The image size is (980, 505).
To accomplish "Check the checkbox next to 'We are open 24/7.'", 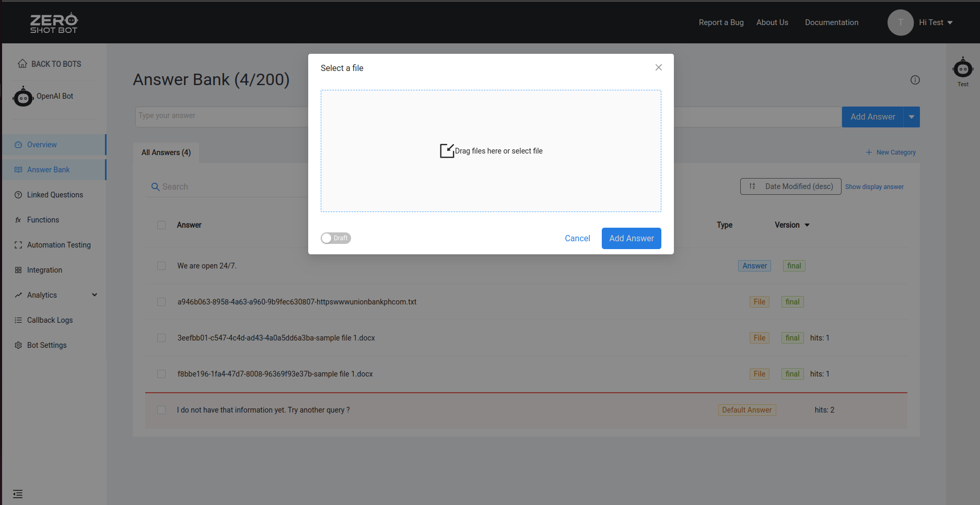I will click(161, 265).
